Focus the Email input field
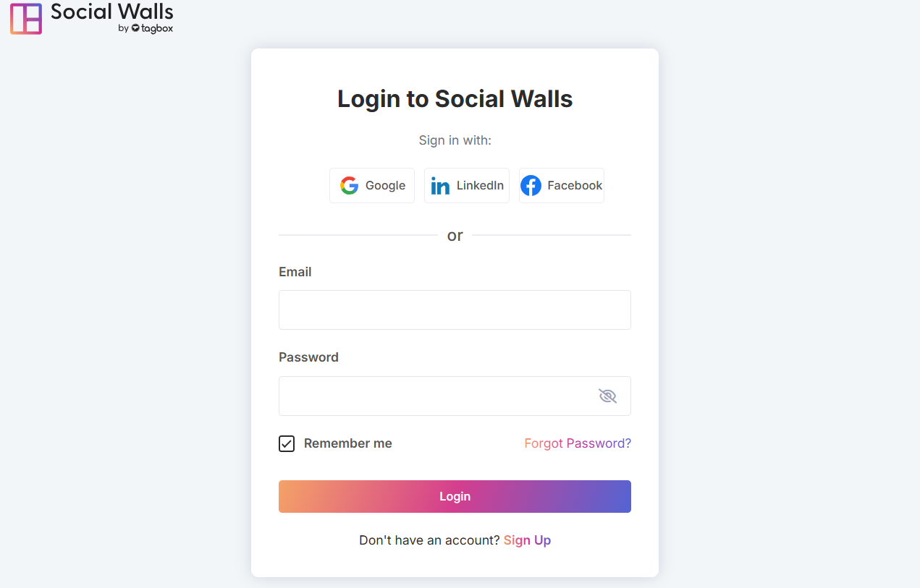Viewport: 920px width, 588px height. point(455,310)
